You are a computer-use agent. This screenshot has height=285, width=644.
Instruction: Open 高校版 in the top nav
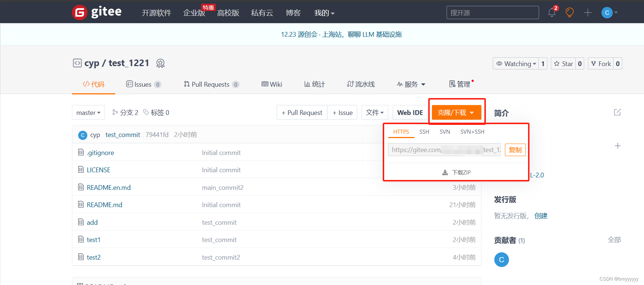[228, 13]
